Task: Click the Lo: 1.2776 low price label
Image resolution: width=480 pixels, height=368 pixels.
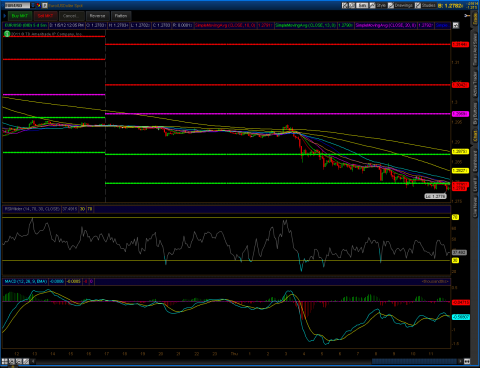Action: point(435,196)
